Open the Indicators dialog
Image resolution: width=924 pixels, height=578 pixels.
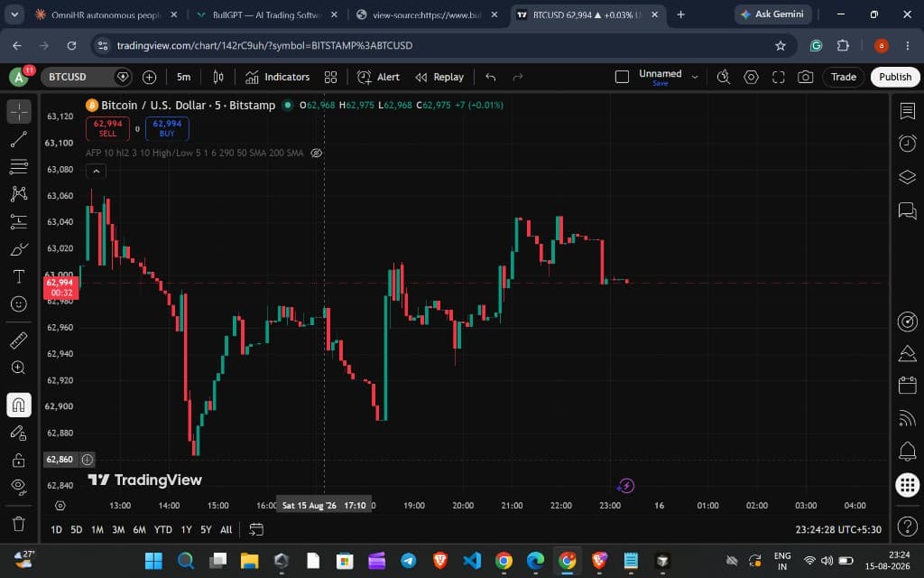point(278,77)
